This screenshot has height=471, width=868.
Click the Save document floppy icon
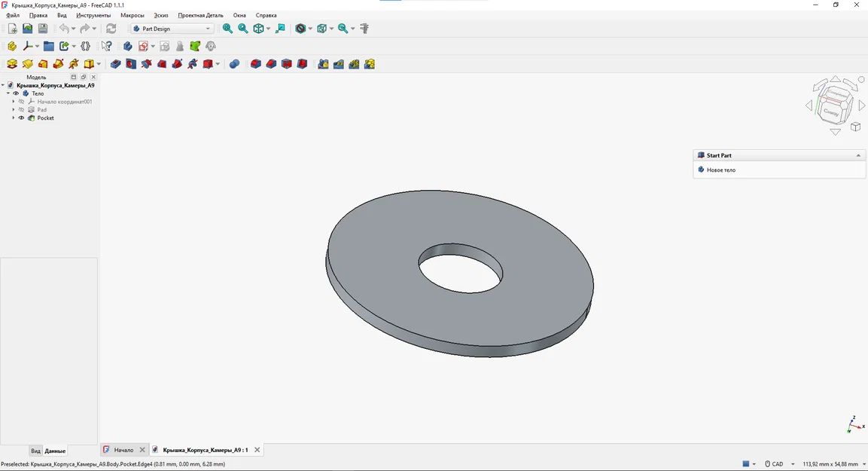coord(43,29)
